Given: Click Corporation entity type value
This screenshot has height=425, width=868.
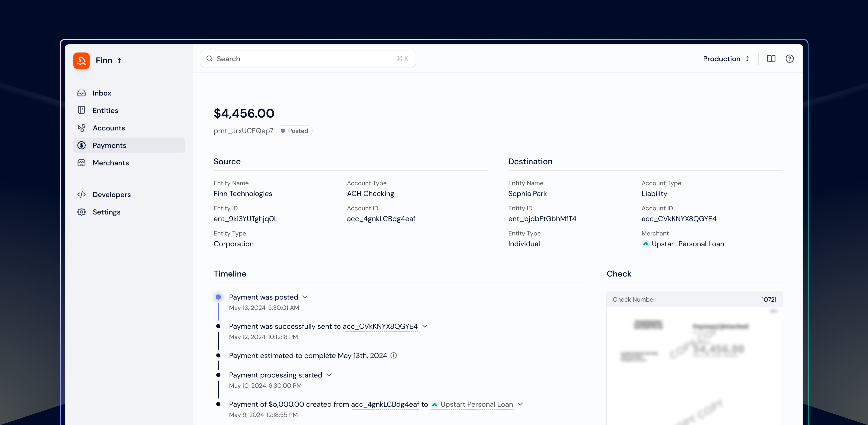Looking at the screenshot, I should tap(234, 244).
